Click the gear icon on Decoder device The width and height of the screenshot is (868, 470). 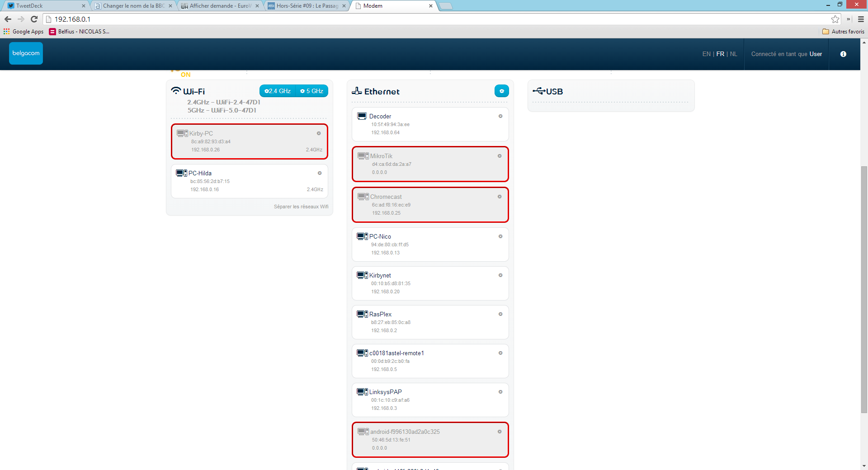coord(500,117)
